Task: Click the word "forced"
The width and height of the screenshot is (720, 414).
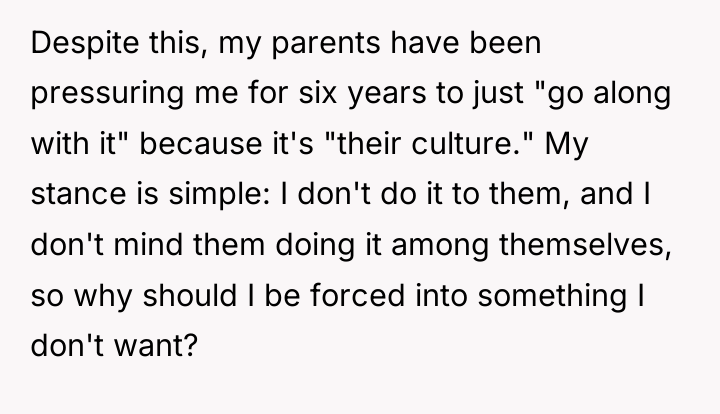Action: coord(357,296)
